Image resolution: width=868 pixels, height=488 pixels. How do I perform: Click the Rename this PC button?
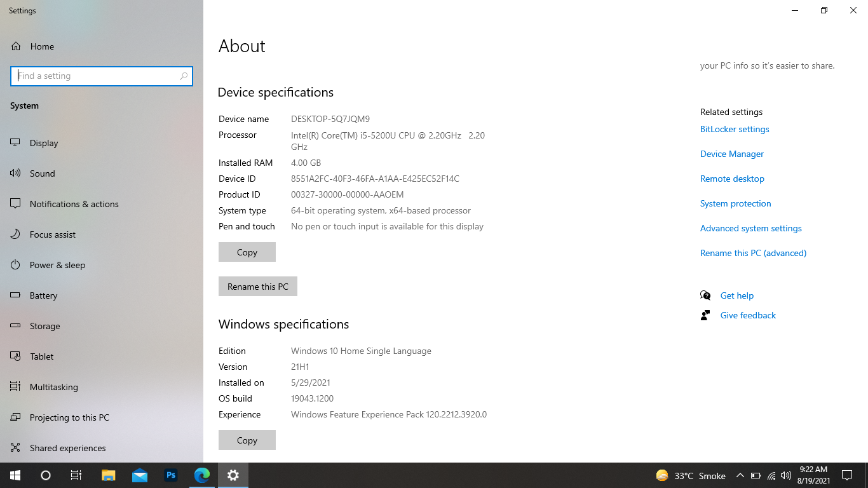point(257,286)
